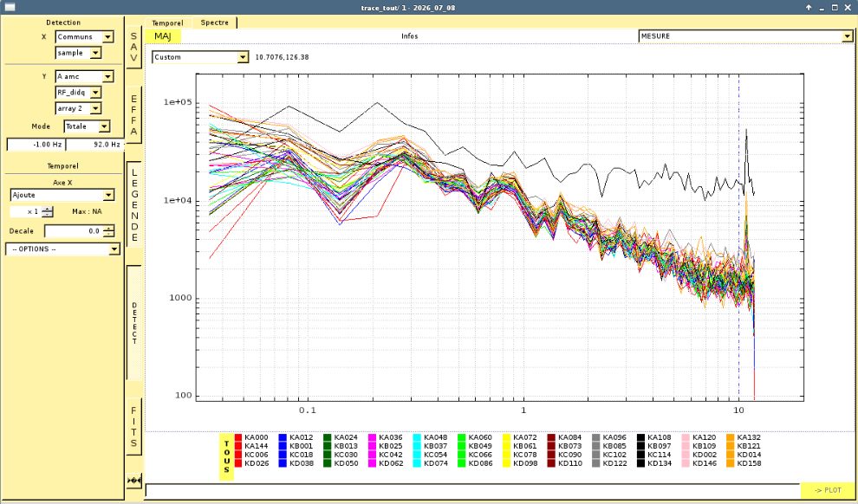Click the -> PLOT button
The height and width of the screenshot is (504, 858).
point(827,490)
